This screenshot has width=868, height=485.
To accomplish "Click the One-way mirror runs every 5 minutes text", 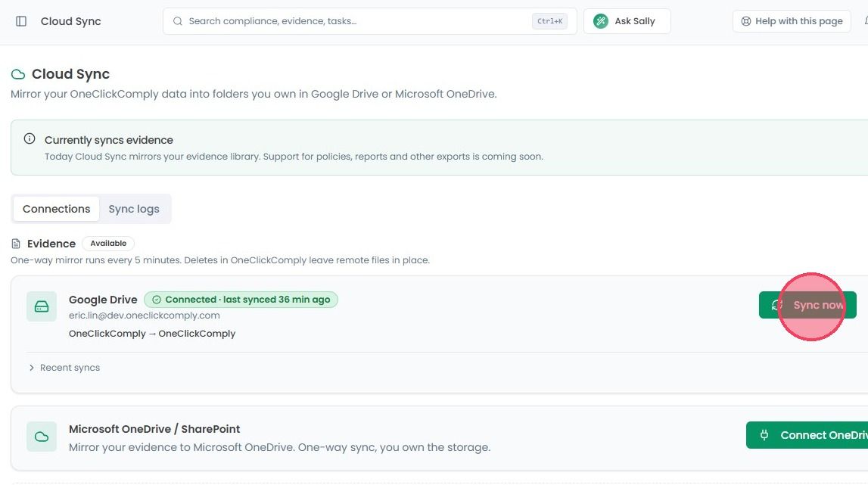I will (x=219, y=260).
